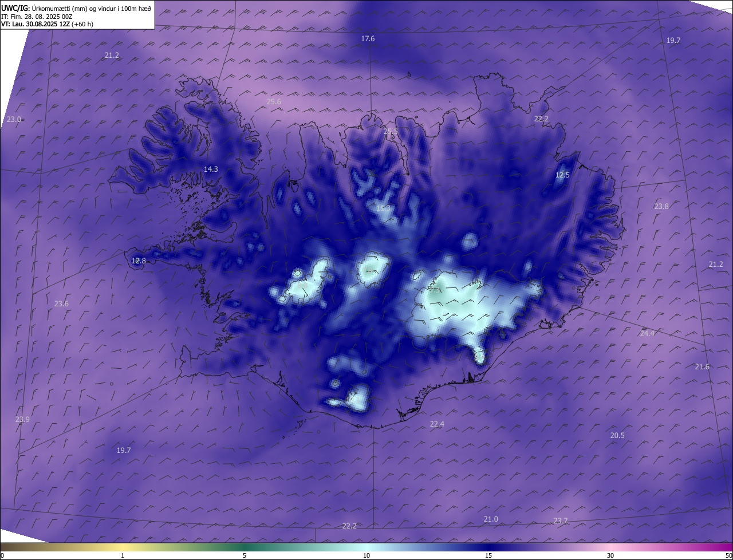
Task: Click the 14.3 value in the Westfjords
Action: [x=211, y=169]
